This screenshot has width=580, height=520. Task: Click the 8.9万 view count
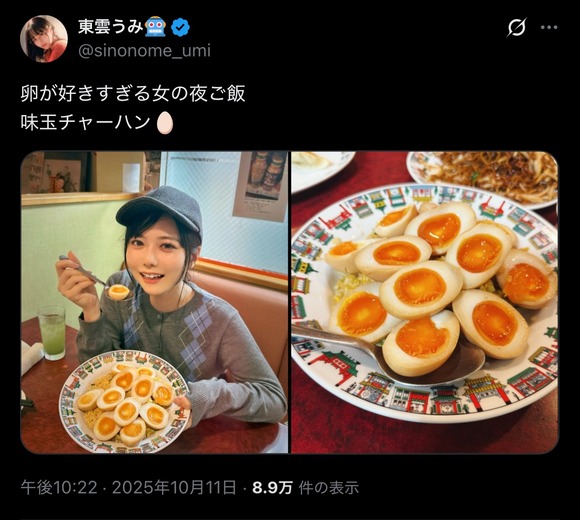(x=272, y=487)
